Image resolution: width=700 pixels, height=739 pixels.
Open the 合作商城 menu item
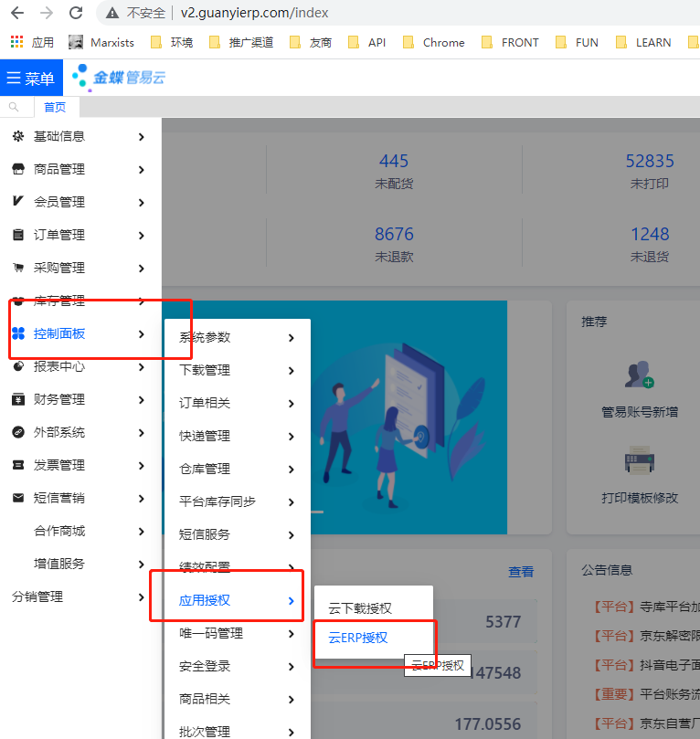[80, 531]
